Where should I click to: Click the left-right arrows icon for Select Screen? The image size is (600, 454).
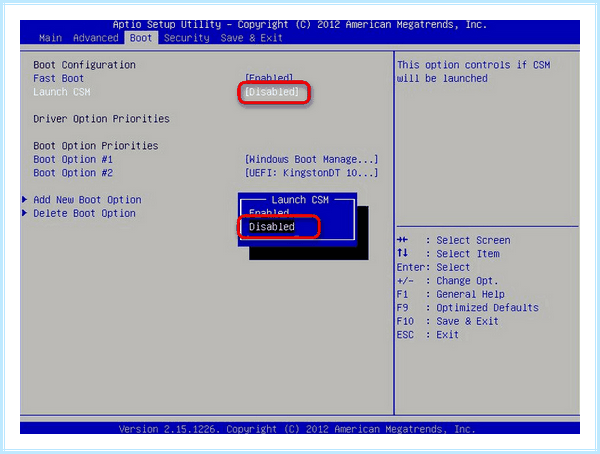point(402,240)
